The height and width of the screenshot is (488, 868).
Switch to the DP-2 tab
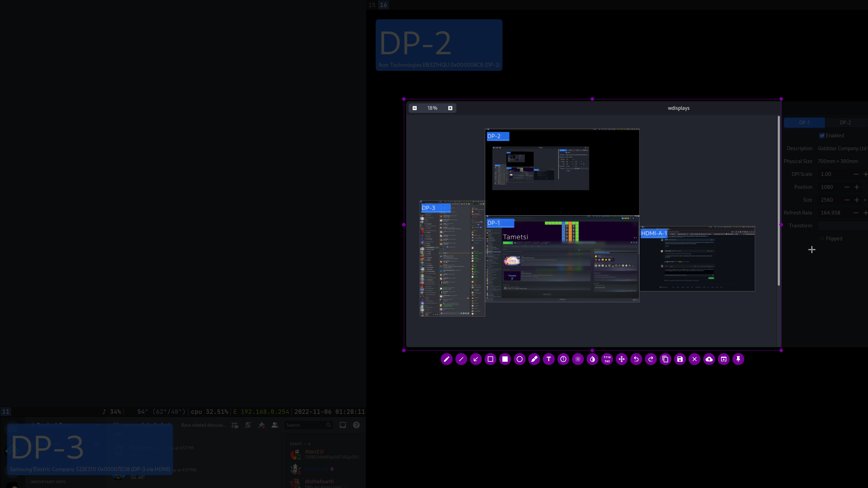pos(845,123)
